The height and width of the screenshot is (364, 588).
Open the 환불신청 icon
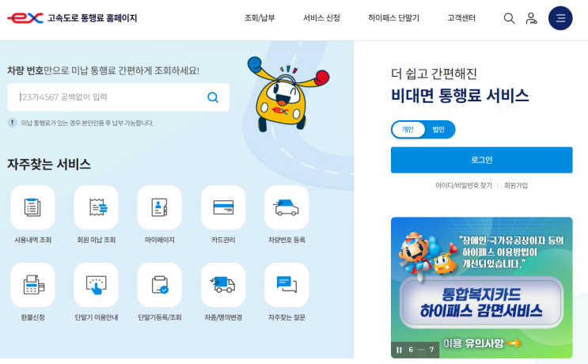(32, 285)
